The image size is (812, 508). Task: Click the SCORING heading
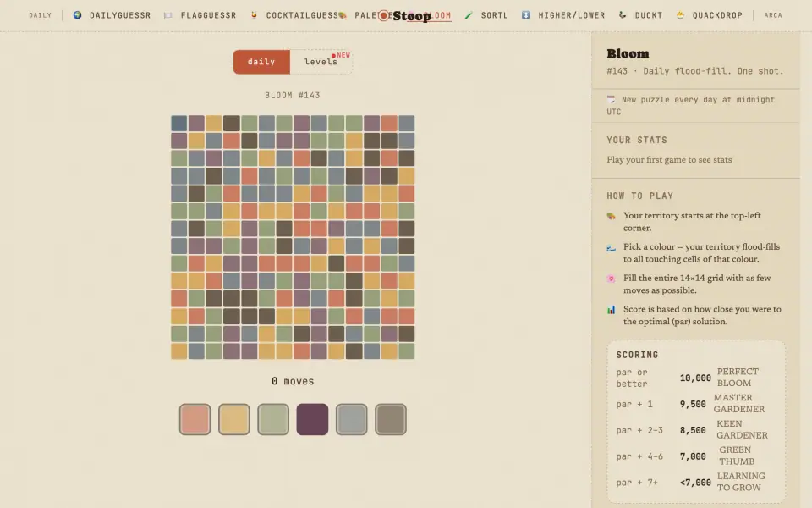[637, 355]
